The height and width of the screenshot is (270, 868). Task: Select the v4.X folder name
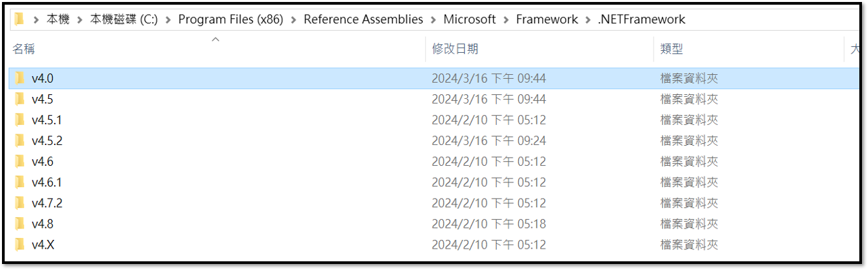[x=43, y=245]
